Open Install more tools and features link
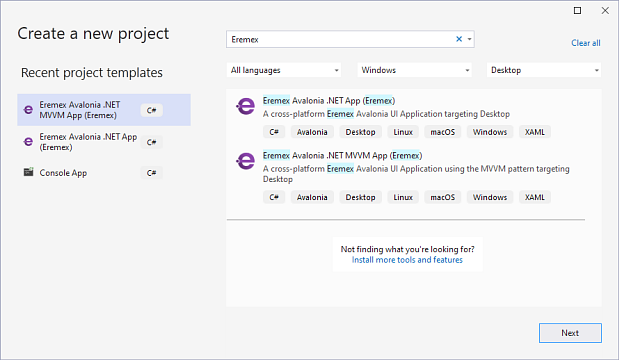 [407, 260]
